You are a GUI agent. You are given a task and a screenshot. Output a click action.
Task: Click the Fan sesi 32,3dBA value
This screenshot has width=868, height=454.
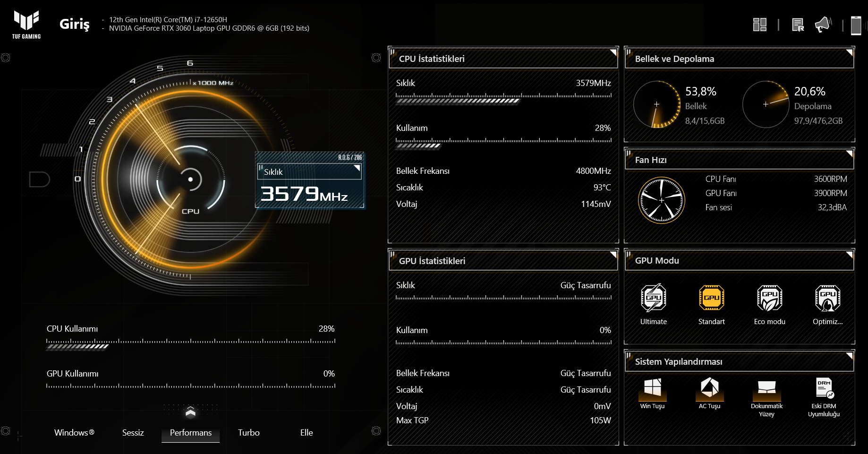coord(832,207)
